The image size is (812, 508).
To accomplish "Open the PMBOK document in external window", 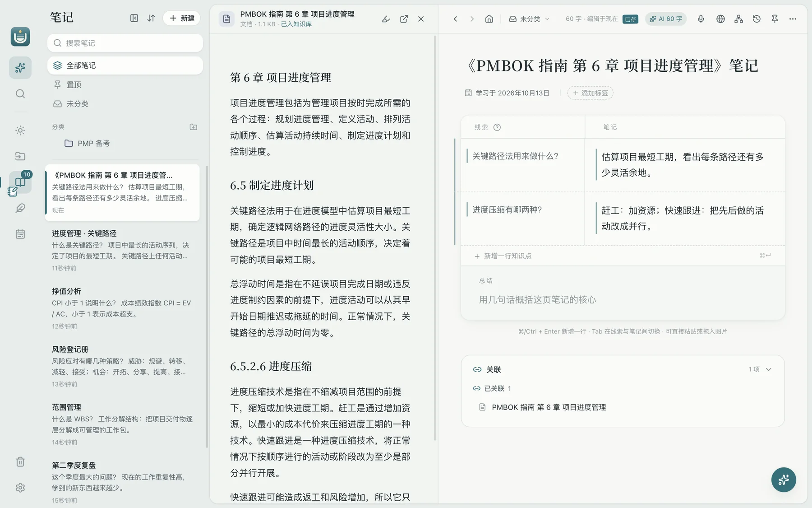I will pos(404,19).
